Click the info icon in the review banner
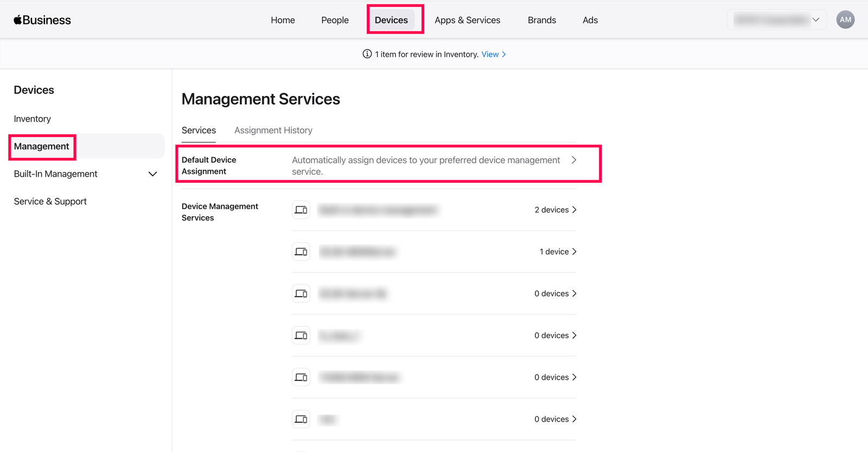868x452 pixels. coord(367,54)
